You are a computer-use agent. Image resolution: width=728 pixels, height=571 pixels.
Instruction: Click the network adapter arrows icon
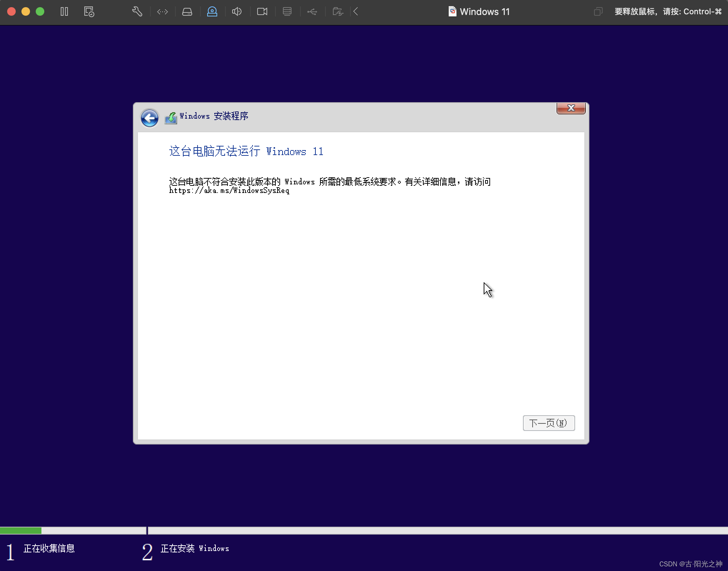coord(163,12)
